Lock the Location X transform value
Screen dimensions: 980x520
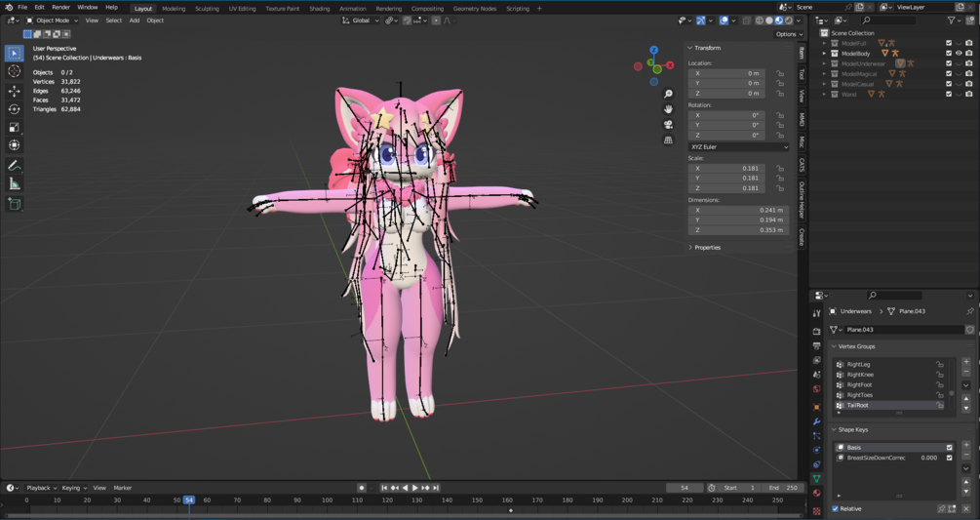[x=780, y=73]
